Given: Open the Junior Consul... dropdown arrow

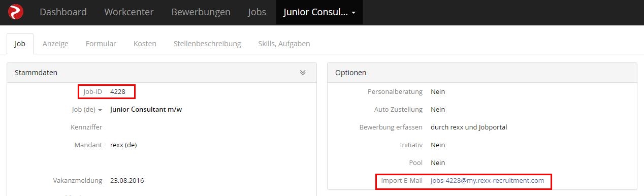Looking at the screenshot, I should coord(353,13).
